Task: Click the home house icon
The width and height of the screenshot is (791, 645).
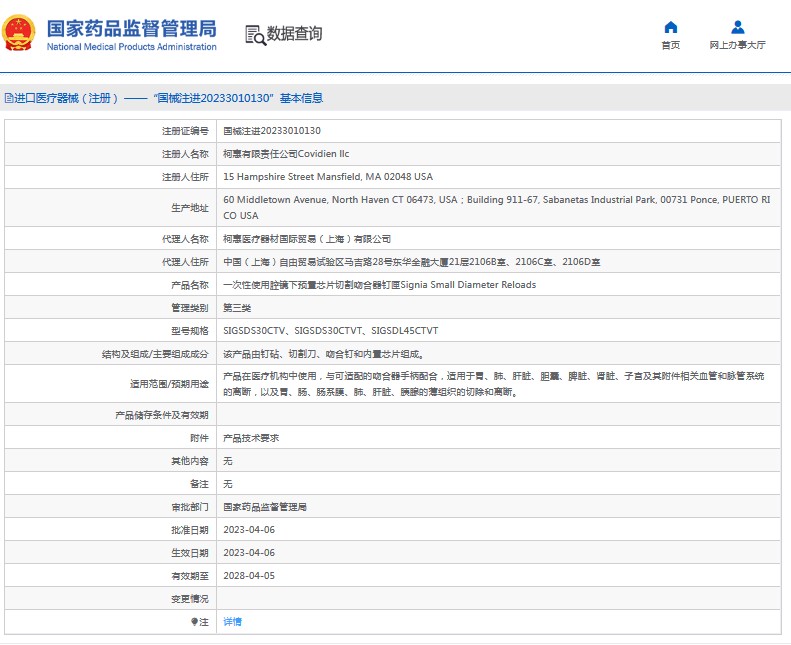Action: [670, 27]
